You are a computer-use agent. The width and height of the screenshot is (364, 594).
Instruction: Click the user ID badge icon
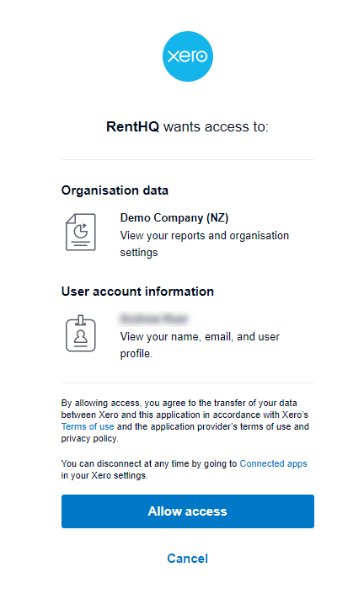coord(81,334)
